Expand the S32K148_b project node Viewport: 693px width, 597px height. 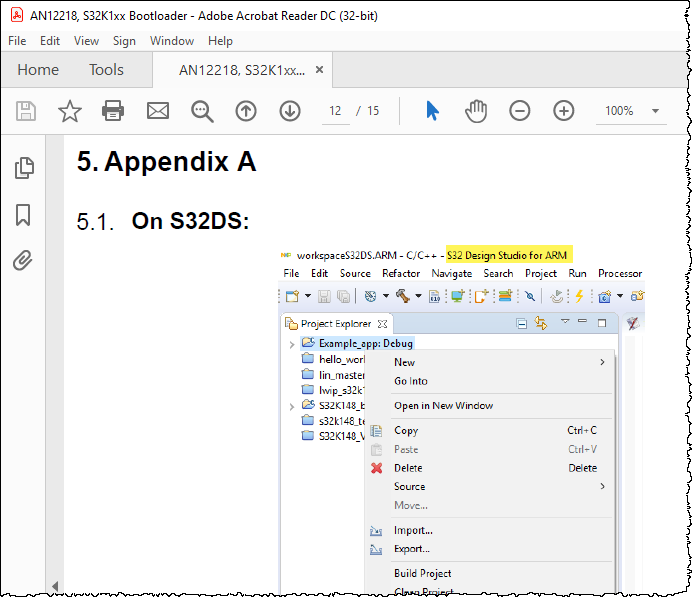292,407
